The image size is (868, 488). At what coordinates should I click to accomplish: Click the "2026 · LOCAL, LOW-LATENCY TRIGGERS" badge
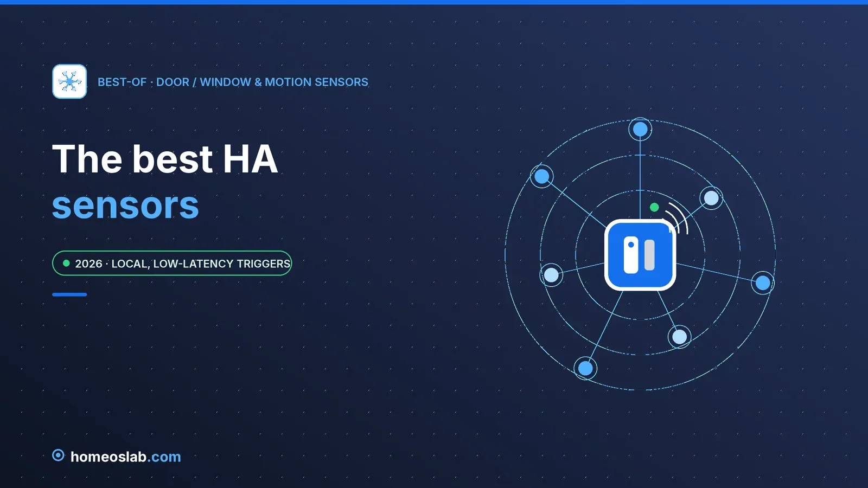(172, 263)
